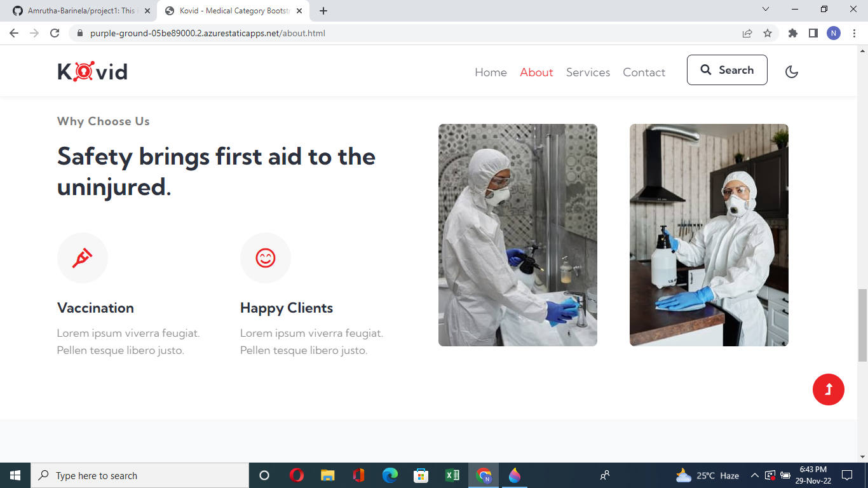Open the Chrome three-dot menu
The image size is (868, 488).
pyautogui.click(x=853, y=32)
